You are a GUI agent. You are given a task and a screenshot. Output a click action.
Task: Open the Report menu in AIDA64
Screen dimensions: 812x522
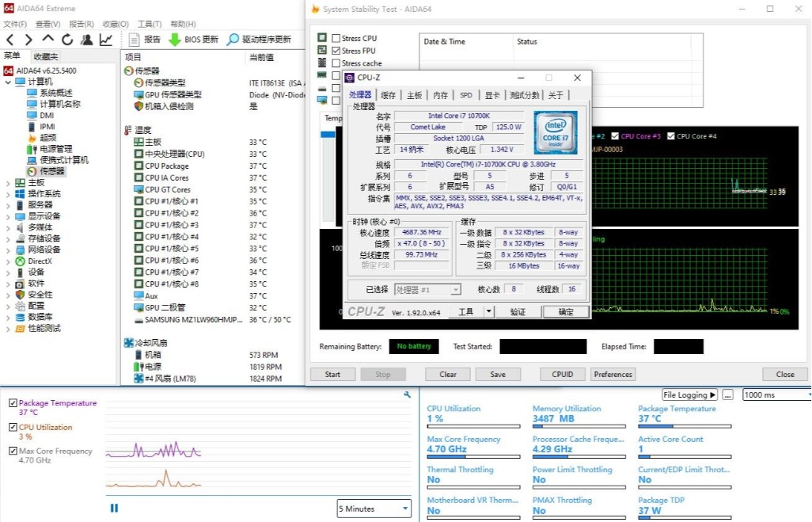[x=82, y=24]
